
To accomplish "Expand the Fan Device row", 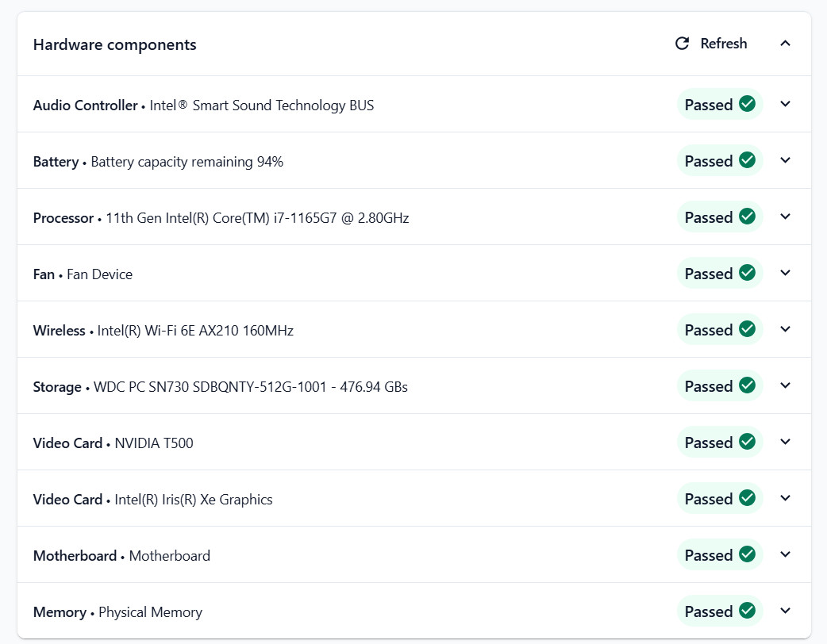I will coord(786,273).
